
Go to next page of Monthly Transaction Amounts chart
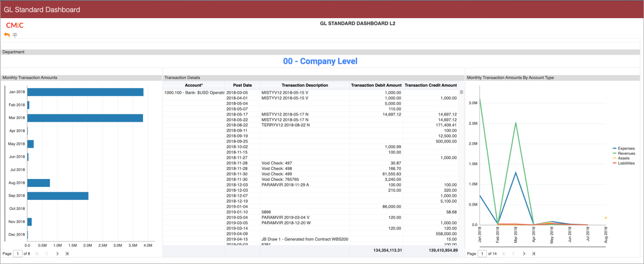pos(57,253)
